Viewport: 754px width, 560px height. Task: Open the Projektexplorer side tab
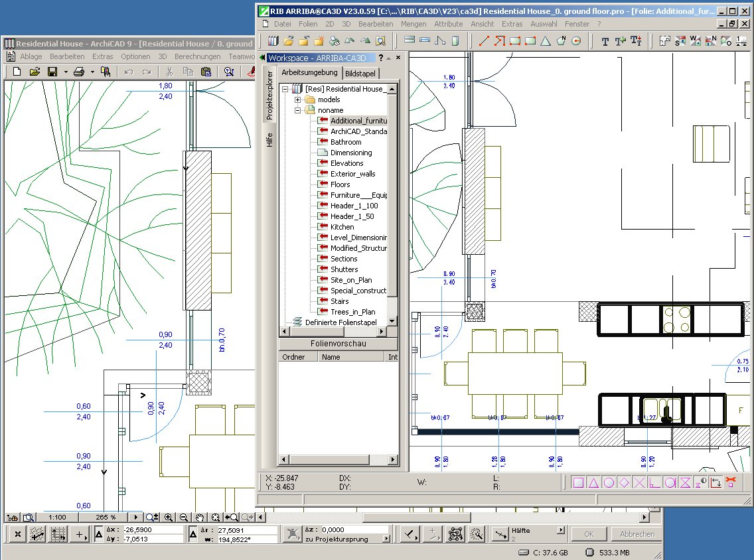(x=269, y=95)
